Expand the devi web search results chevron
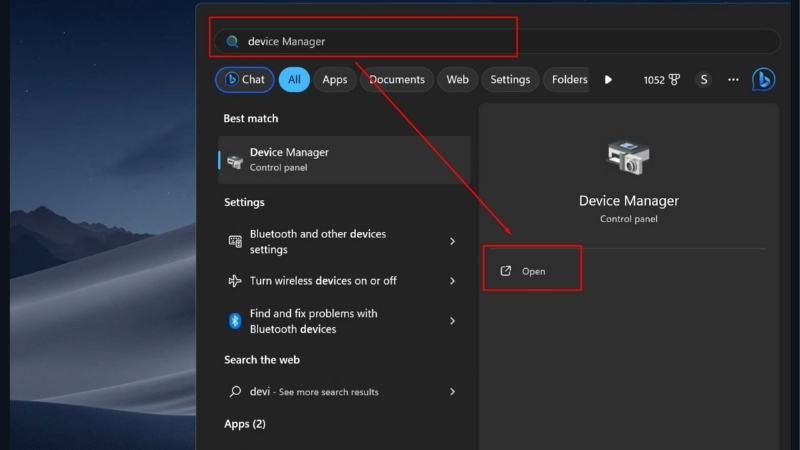800x450 pixels. (452, 392)
